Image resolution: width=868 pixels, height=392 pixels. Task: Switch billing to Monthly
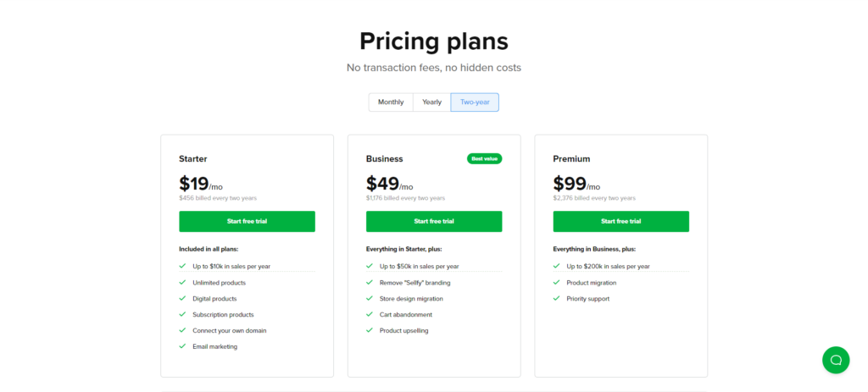tap(391, 102)
